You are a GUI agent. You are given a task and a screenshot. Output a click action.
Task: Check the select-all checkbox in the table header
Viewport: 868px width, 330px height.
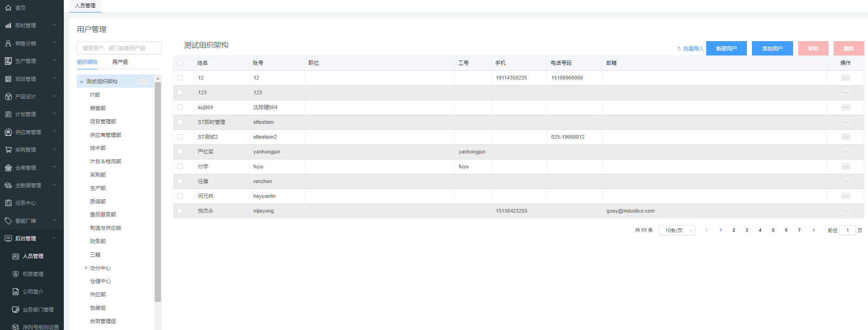180,63
